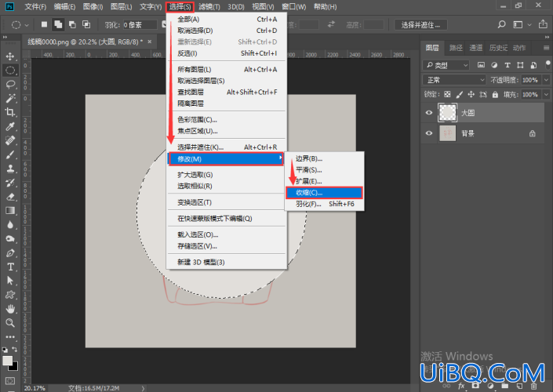Choose 边界(B)... in the submenu
This screenshot has height=392, width=553.
click(325, 158)
